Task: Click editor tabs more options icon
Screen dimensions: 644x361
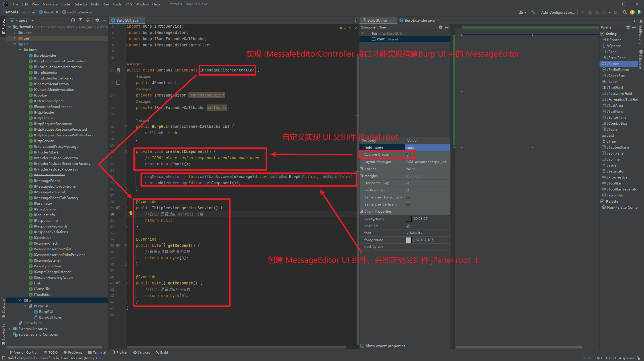Action: [x=355, y=20]
